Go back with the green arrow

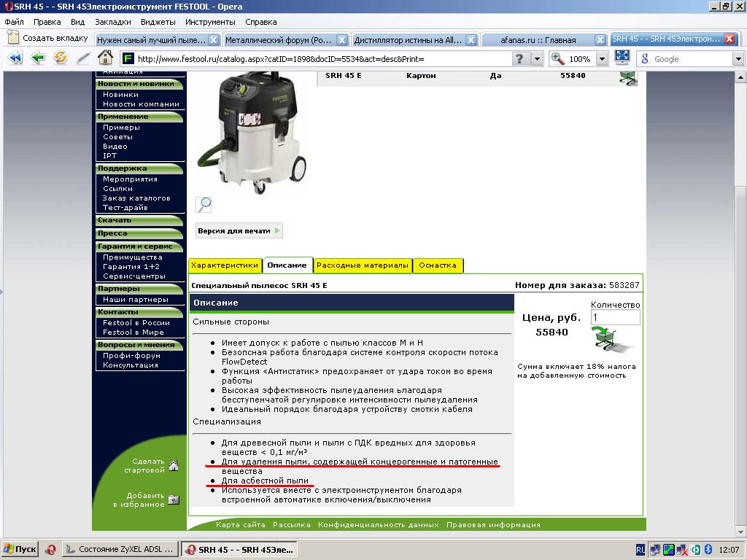[38, 58]
